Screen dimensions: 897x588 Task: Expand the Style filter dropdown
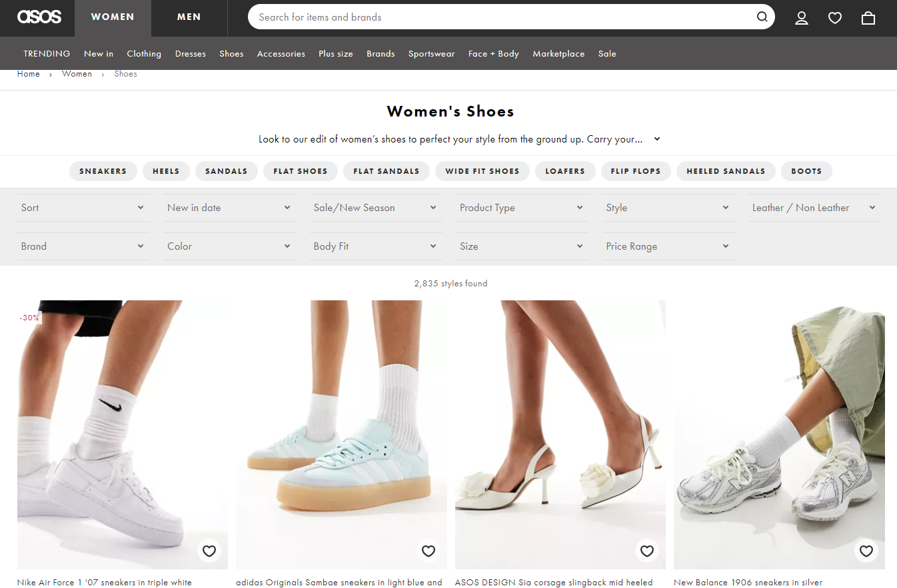click(668, 208)
